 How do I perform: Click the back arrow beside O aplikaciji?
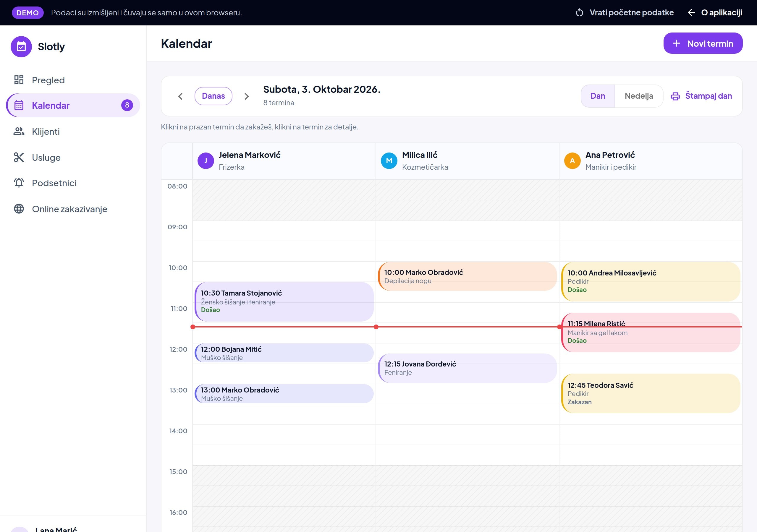[x=691, y=12]
